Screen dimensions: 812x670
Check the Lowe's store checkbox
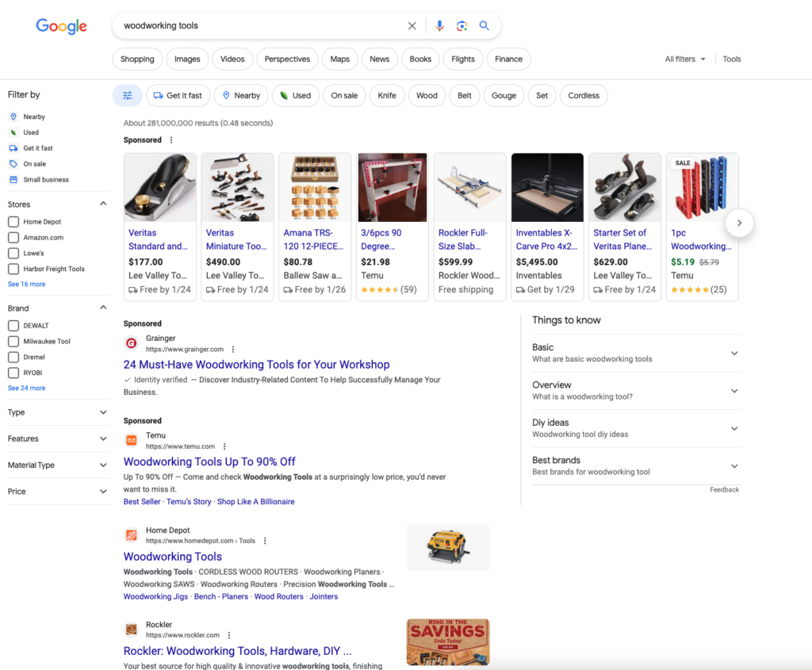[13, 253]
